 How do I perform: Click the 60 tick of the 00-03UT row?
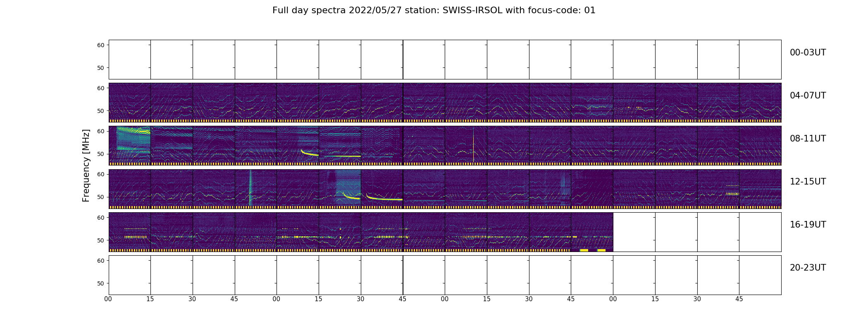(x=100, y=45)
